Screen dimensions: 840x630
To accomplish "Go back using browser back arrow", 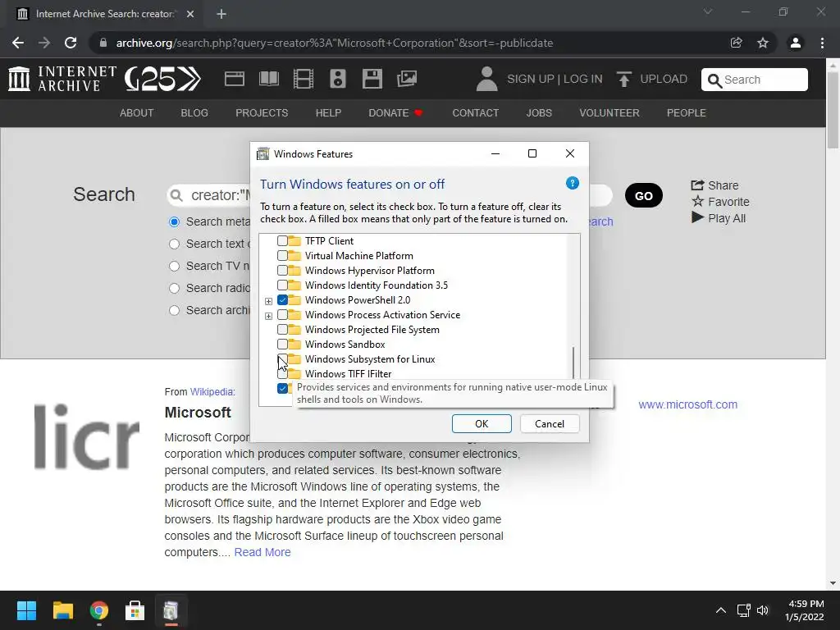I will (18, 43).
